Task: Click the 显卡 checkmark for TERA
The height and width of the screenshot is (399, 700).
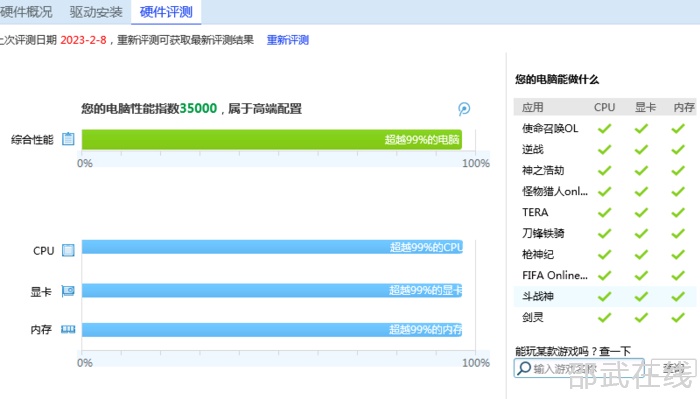Action: point(641,212)
